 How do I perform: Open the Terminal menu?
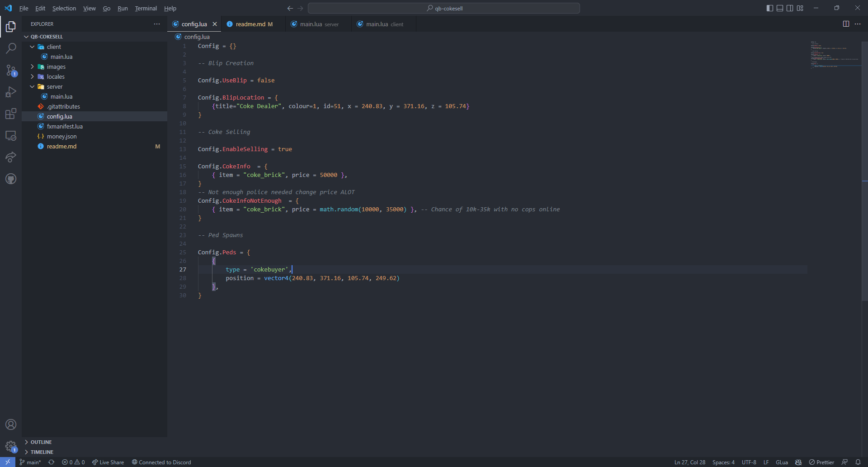(146, 8)
